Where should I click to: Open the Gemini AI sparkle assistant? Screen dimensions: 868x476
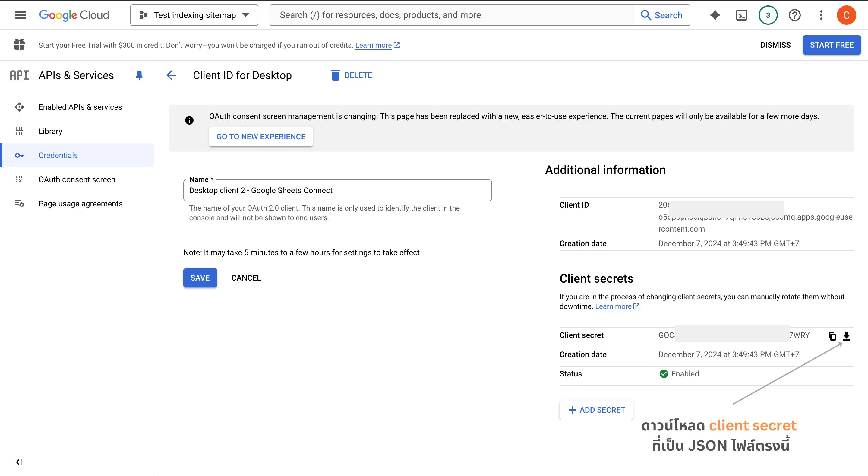coord(715,15)
